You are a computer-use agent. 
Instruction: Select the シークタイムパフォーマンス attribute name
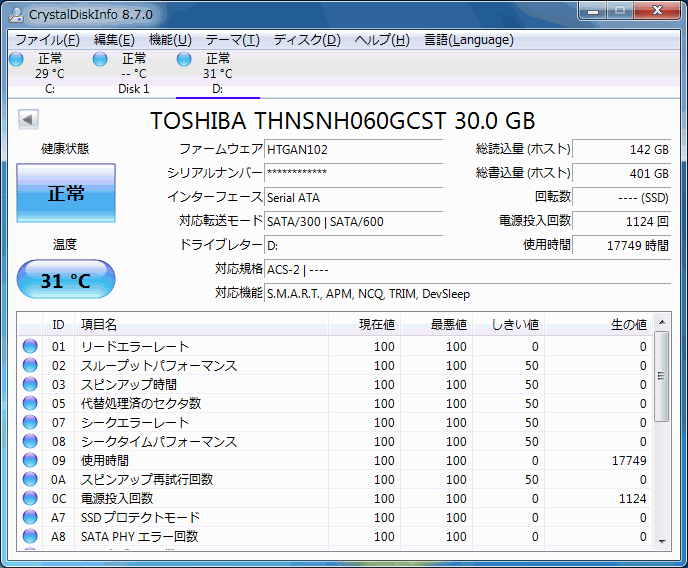coord(159,441)
